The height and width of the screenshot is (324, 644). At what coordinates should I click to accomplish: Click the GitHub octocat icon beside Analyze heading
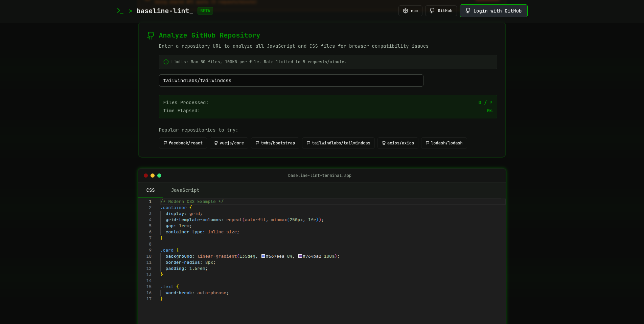click(151, 36)
